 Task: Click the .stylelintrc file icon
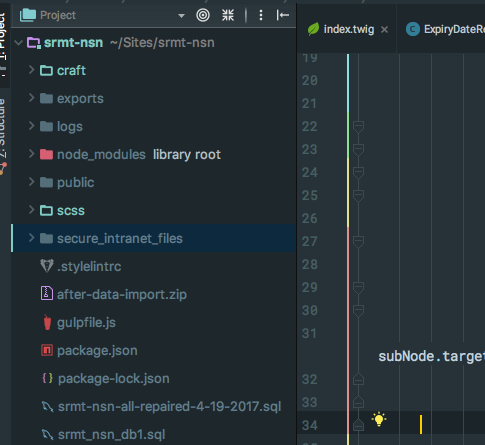pos(47,266)
